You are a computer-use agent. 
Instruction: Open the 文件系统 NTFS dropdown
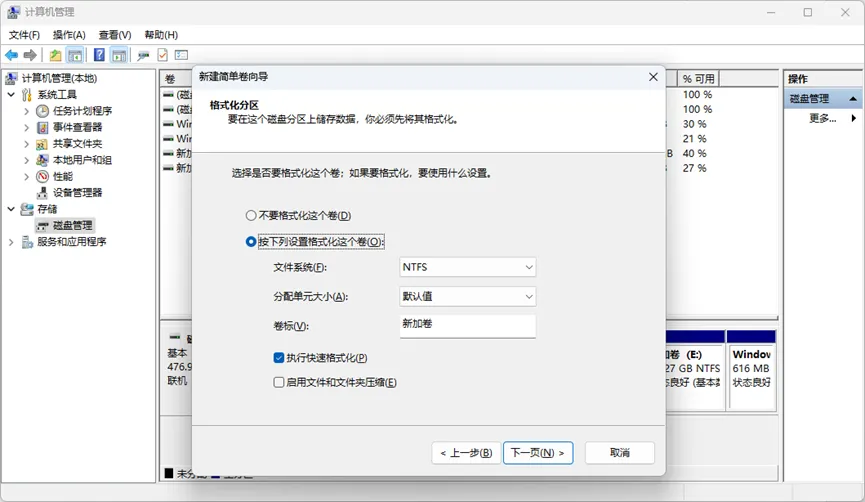(467, 268)
